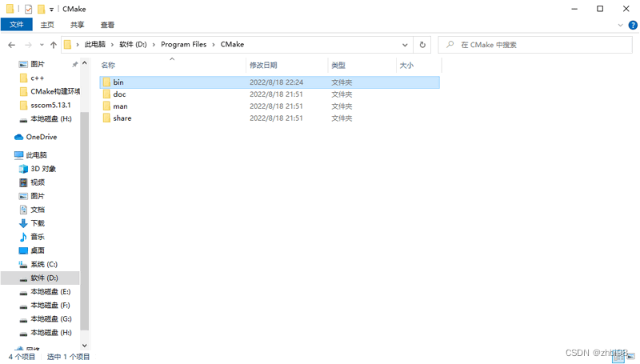Open address bar history dropdown
The image size is (640, 364).
point(405,45)
